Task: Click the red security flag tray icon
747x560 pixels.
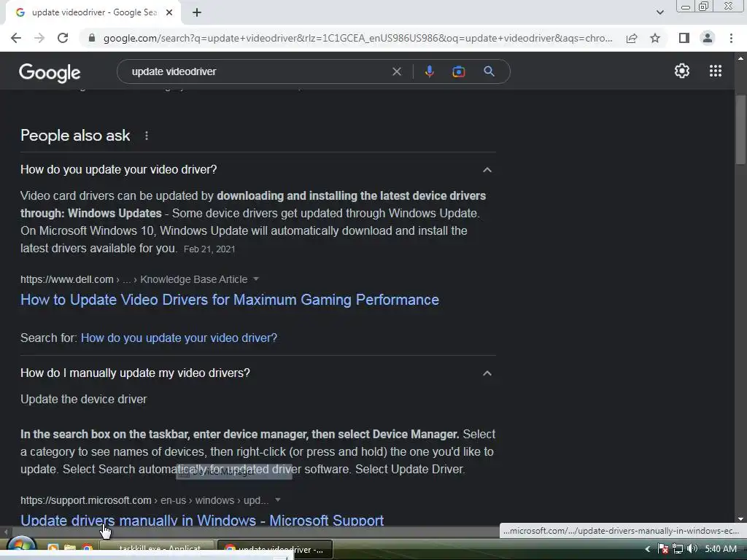Action: pos(662,549)
